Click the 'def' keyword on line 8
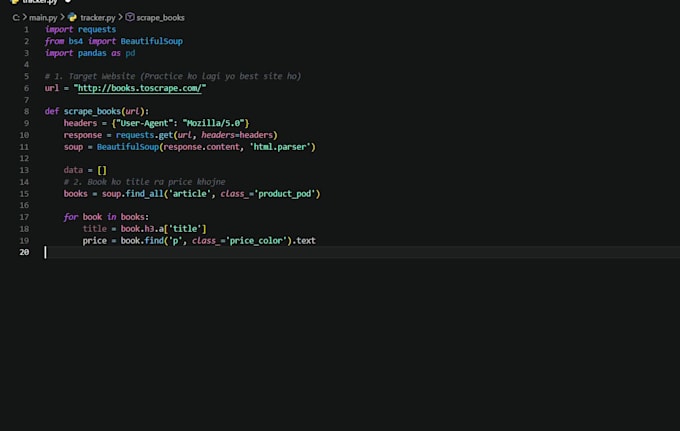The image size is (680, 431). click(52, 111)
